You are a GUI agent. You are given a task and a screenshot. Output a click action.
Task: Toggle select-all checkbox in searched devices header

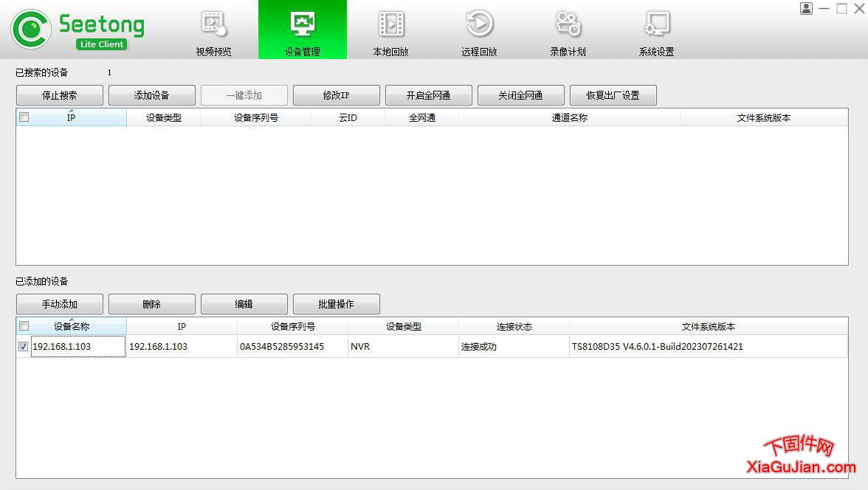pos(24,117)
